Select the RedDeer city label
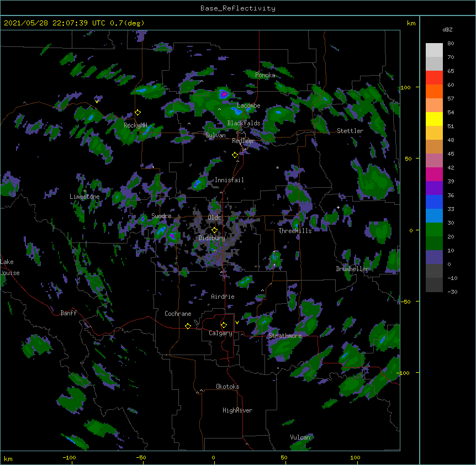This screenshot has width=476, height=465. point(243,141)
